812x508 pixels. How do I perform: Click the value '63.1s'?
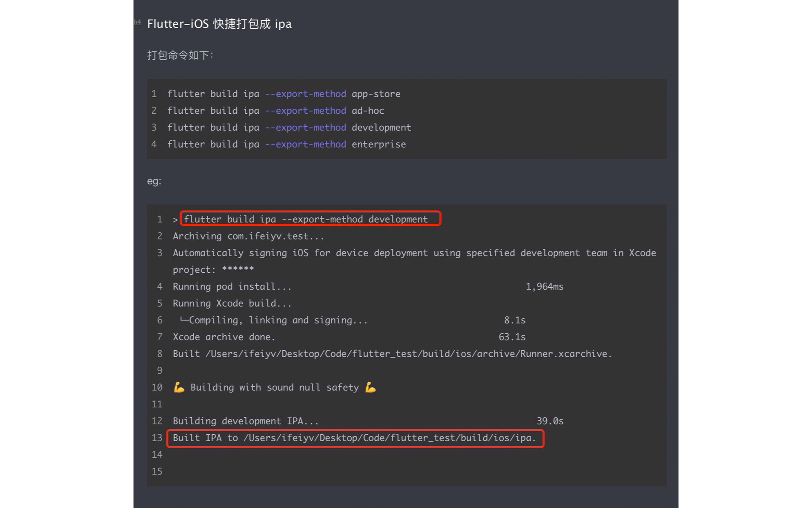[512, 337]
